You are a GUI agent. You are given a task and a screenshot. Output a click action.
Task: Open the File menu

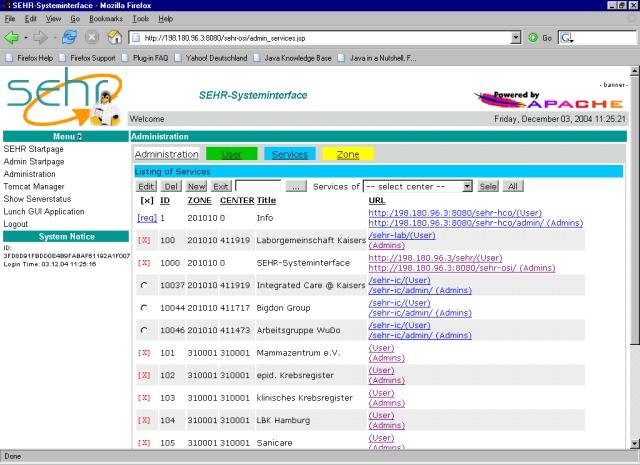(x=10, y=19)
